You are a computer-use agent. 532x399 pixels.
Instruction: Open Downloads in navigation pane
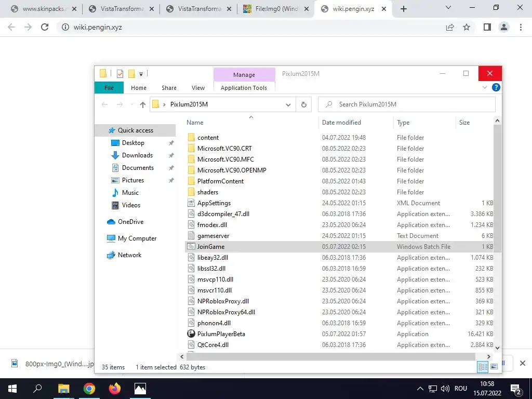coord(137,155)
